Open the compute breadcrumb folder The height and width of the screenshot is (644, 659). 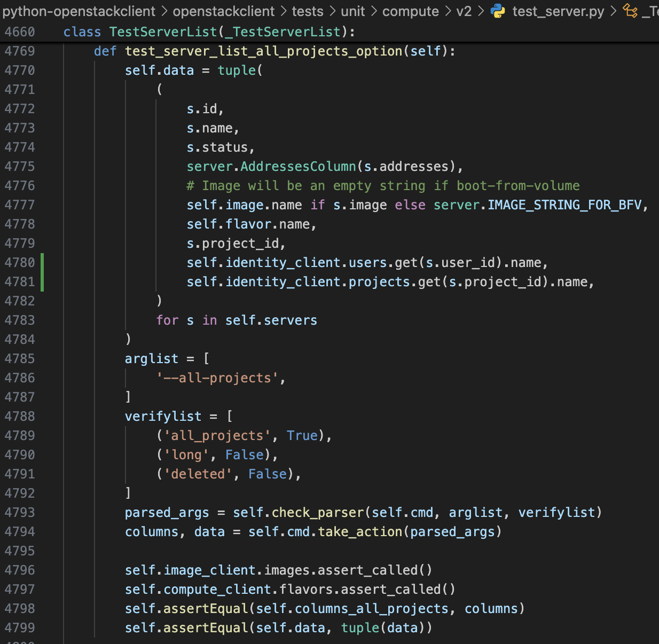[410, 11]
